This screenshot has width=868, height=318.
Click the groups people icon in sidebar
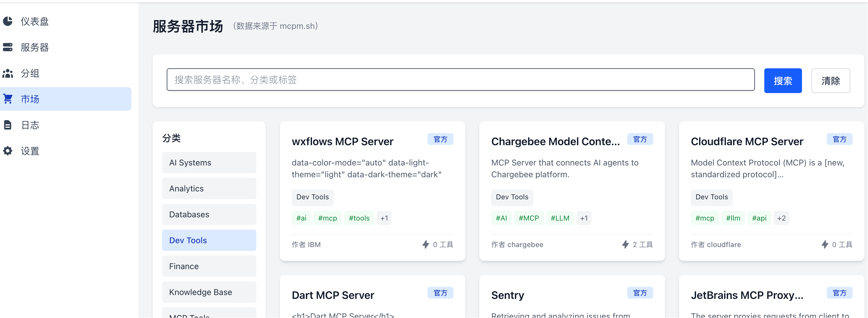[8, 73]
